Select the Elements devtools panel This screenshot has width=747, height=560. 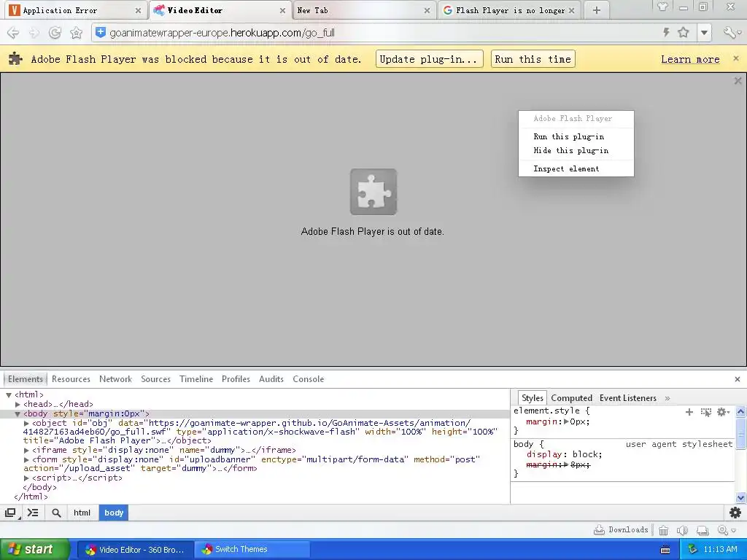point(26,379)
